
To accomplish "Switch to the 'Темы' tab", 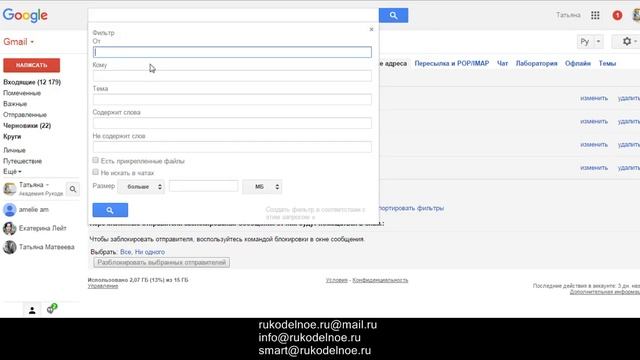I will (x=607, y=63).
